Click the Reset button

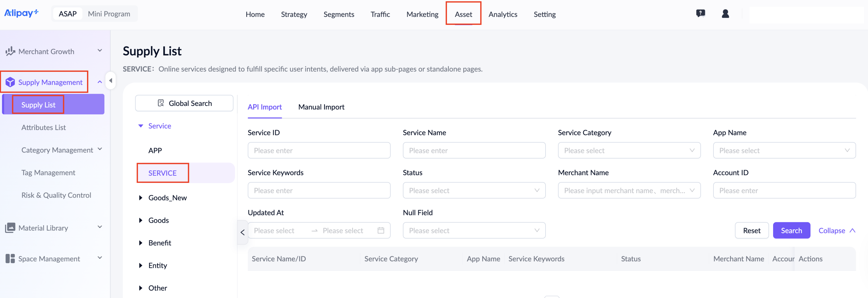click(751, 230)
